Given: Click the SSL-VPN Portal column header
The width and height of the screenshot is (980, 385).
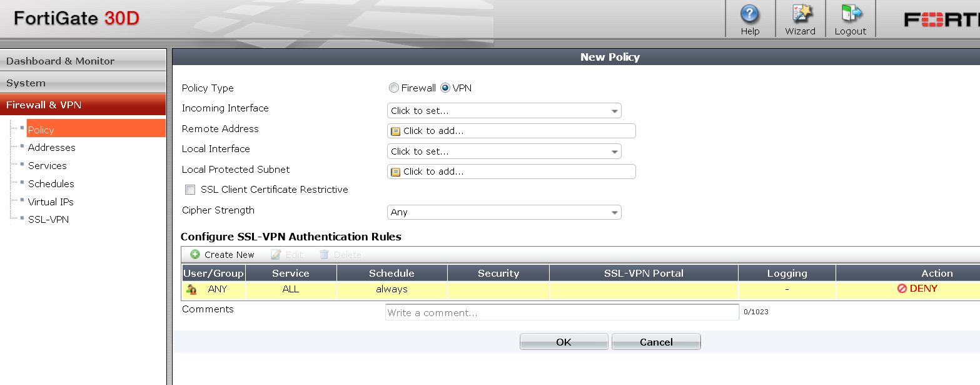Looking at the screenshot, I should [x=644, y=273].
